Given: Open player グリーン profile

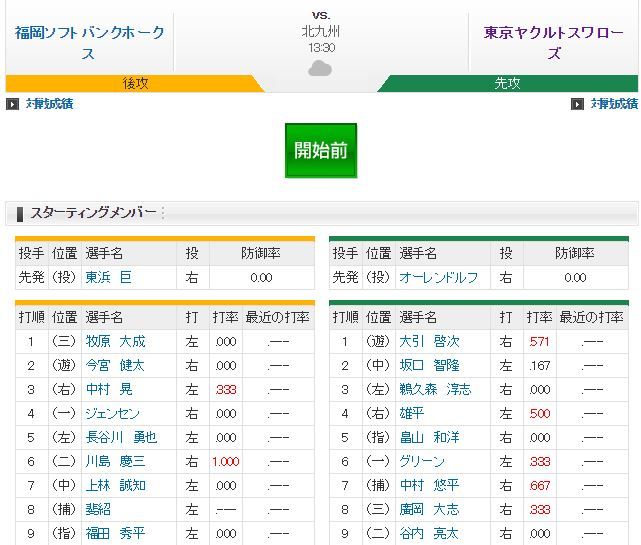Looking at the screenshot, I should [x=422, y=462].
